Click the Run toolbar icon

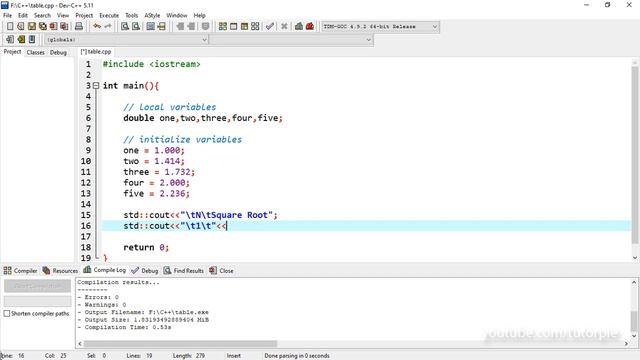coord(233,27)
